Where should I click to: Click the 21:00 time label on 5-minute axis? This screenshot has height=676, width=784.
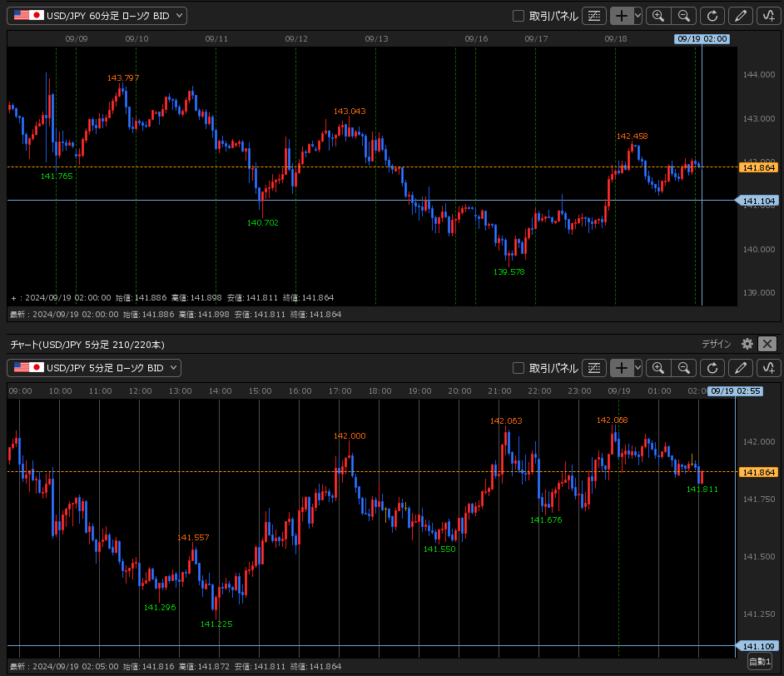click(x=499, y=391)
